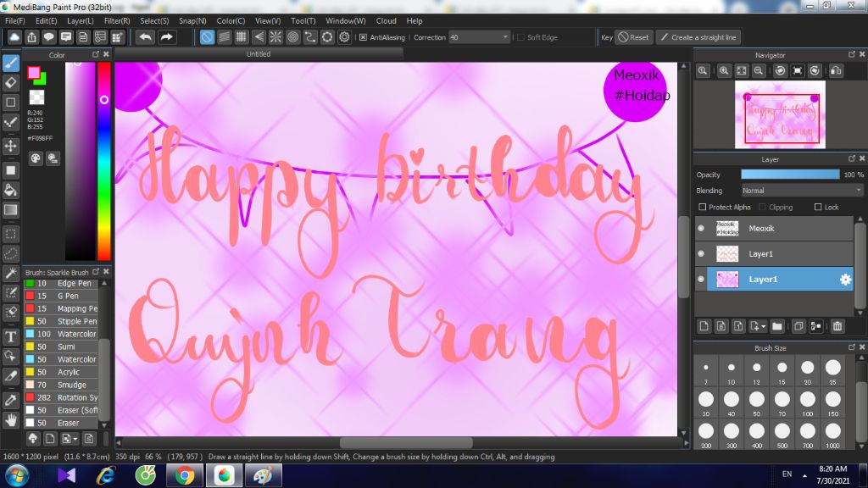868x488 pixels.
Task: Enable parallel lines snap
Action: coord(224,37)
